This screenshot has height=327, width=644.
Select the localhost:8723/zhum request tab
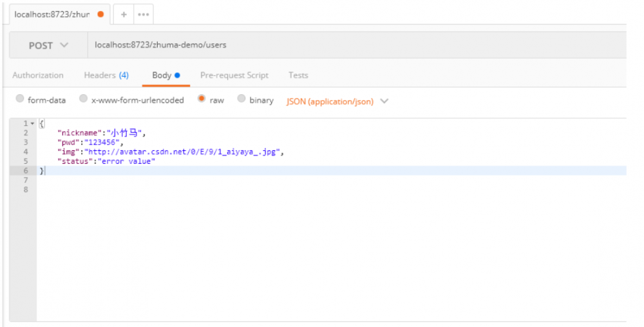coord(59,14)
